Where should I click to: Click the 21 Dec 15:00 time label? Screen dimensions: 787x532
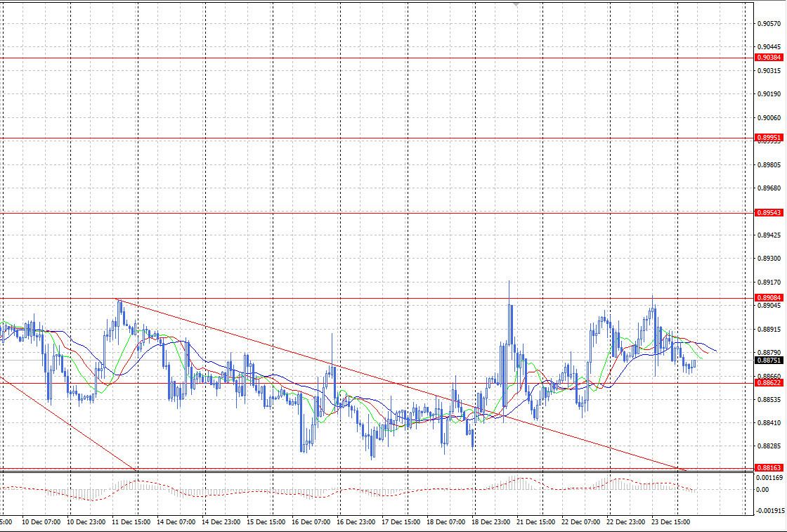point(536,522)
